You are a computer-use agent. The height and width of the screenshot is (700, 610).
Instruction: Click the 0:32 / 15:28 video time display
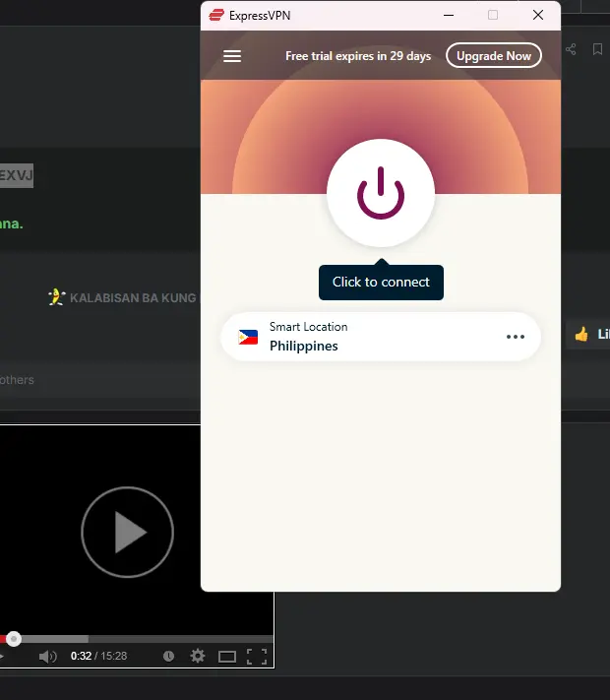98,656
